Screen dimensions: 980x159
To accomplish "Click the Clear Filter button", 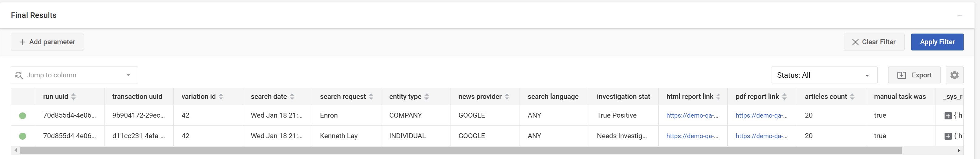I will point(873,42).
